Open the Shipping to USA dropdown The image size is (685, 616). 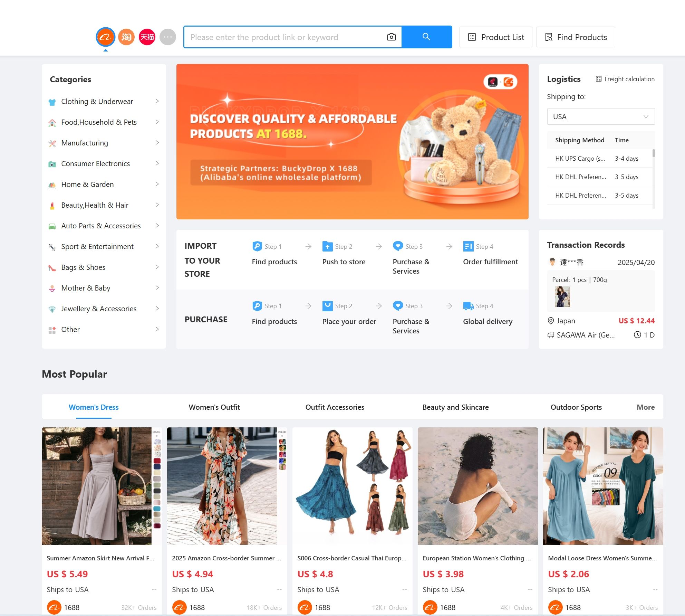(601, 117)
